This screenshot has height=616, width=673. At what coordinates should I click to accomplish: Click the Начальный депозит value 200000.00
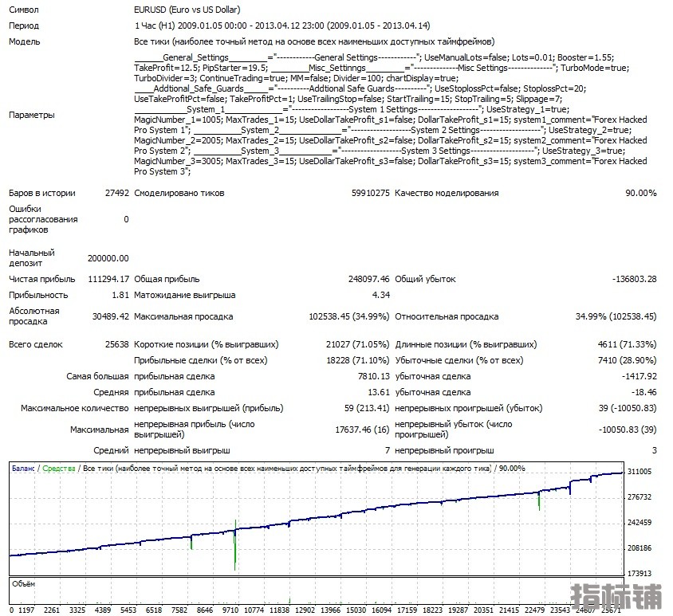tap(108, 258)
